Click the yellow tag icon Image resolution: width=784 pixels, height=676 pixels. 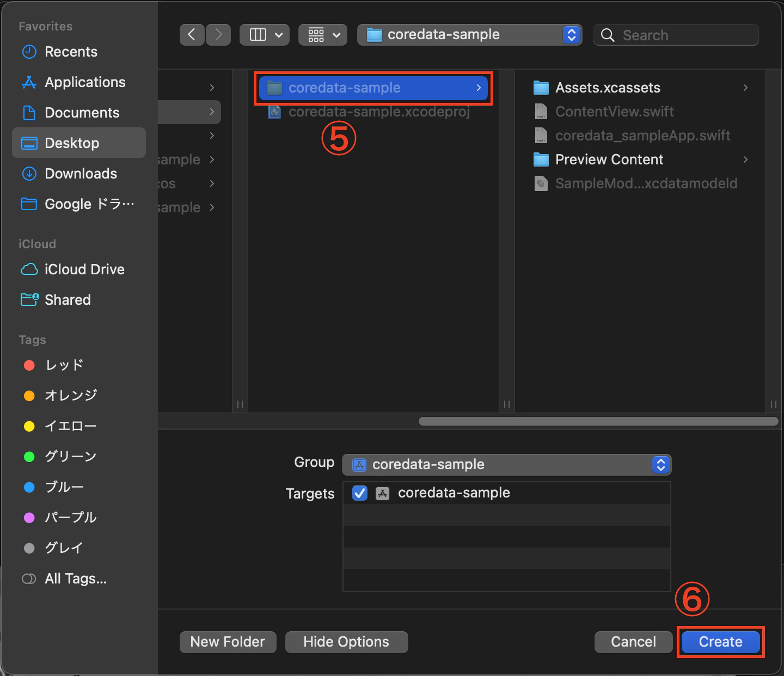tap(29, 426)
